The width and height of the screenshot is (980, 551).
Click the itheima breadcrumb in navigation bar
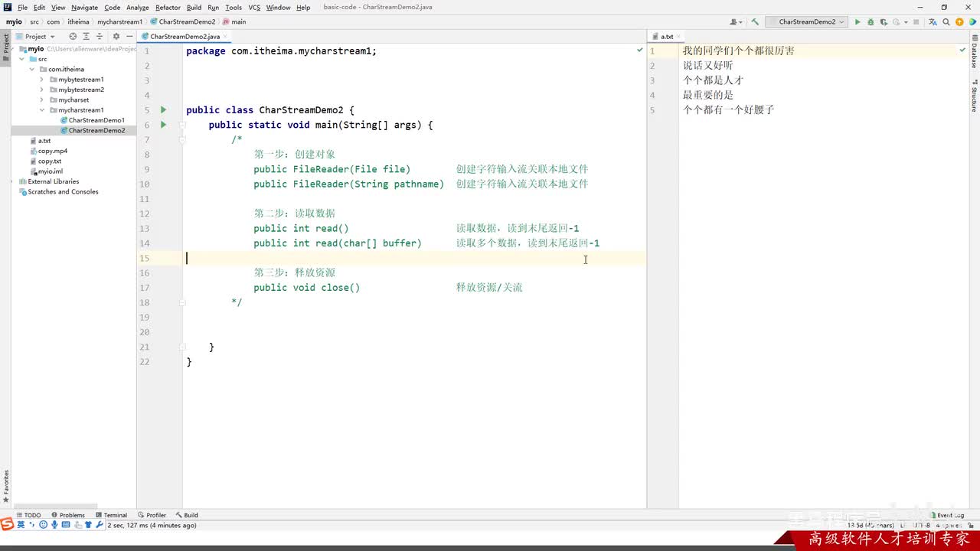coord(78,22)
